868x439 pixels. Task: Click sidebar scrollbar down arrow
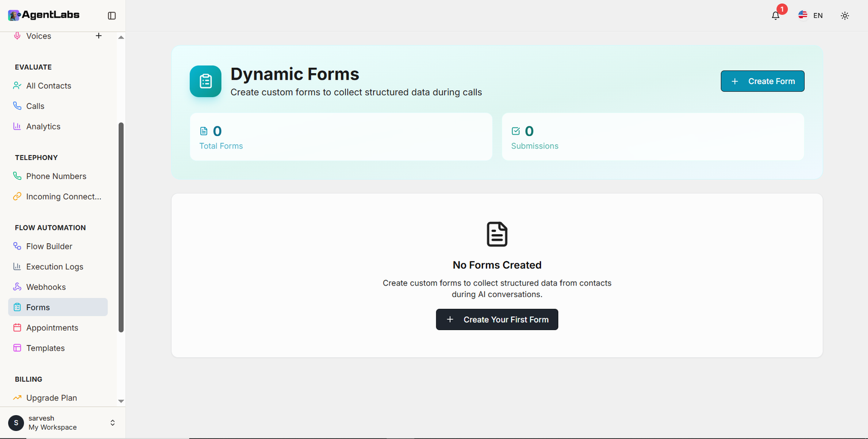pyautogui.click(x=121, y=401)
